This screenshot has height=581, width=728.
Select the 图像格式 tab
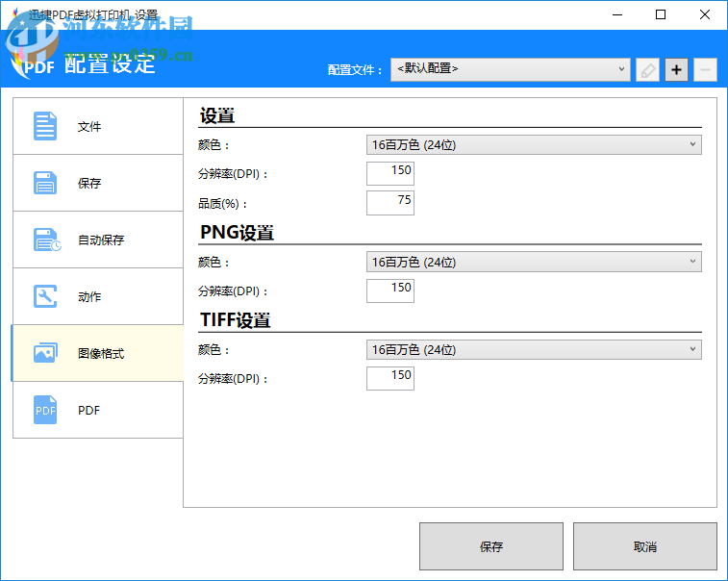pyautogui.click(x=98, y=353)
